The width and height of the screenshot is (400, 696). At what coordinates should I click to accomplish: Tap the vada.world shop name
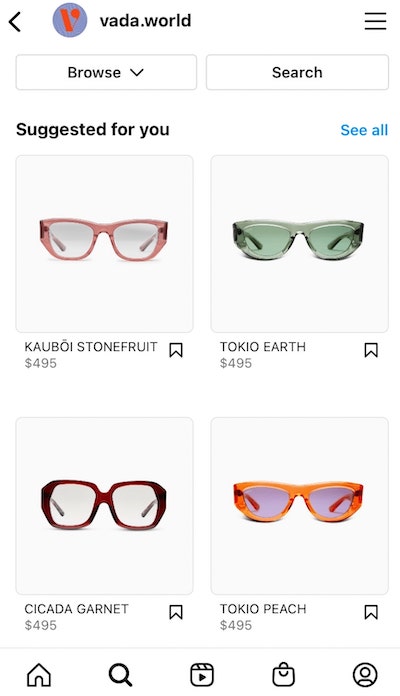[145, 20]
